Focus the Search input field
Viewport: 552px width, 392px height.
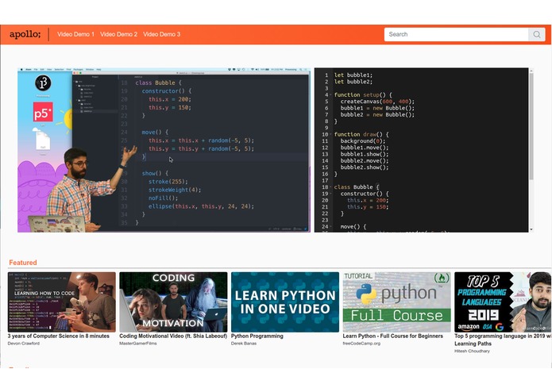pyautogui.click(x=456, y=34)
